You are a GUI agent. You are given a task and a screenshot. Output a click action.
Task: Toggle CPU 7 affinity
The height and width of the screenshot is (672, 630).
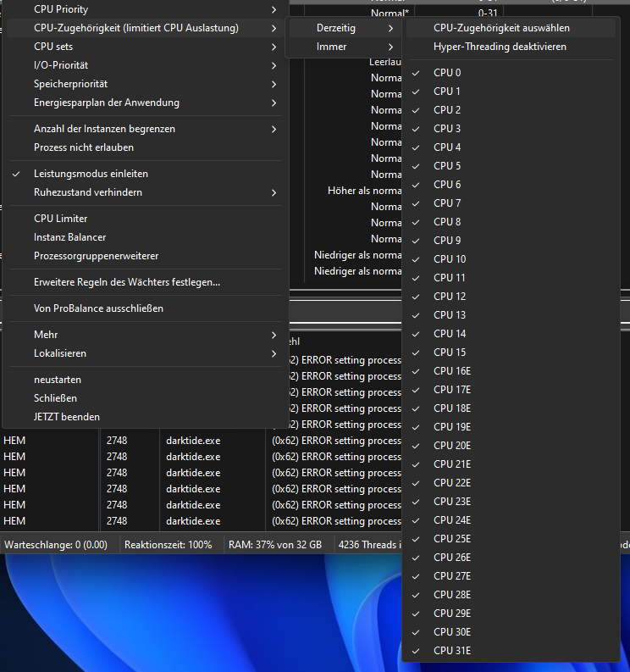click(x=511, y=203)
